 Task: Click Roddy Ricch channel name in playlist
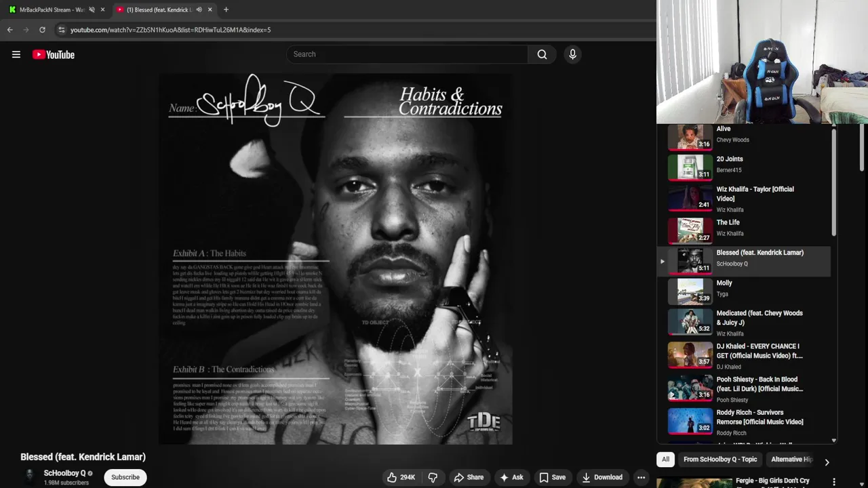pyautogui.click(x=731, y=433)
